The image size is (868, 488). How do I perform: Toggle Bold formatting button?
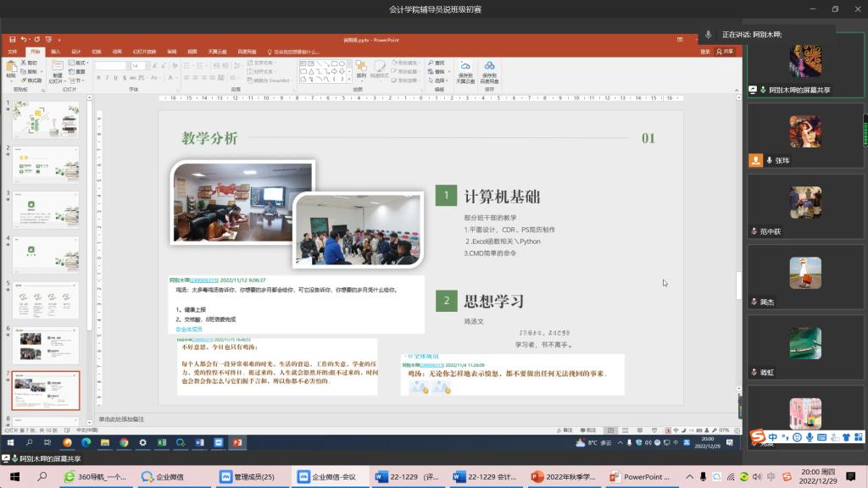(x=98, y=78)
